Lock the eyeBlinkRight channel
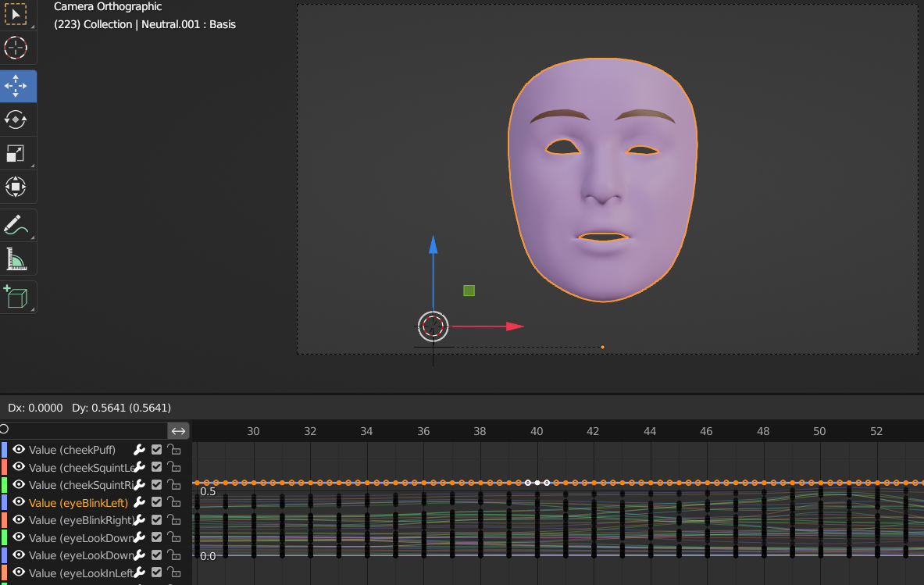Image resolution: width=924 pixels, height=585 pixels. tap(174, 520)
